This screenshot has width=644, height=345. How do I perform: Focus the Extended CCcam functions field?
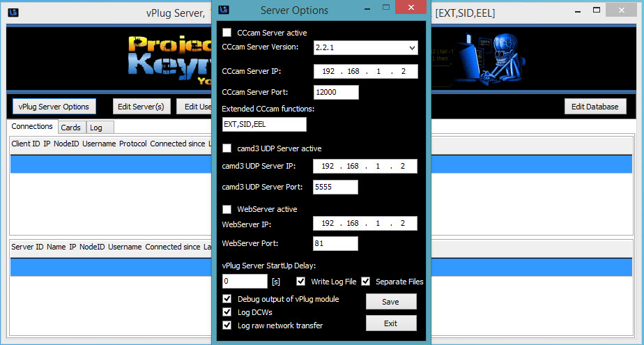click(x=264, y=124)
